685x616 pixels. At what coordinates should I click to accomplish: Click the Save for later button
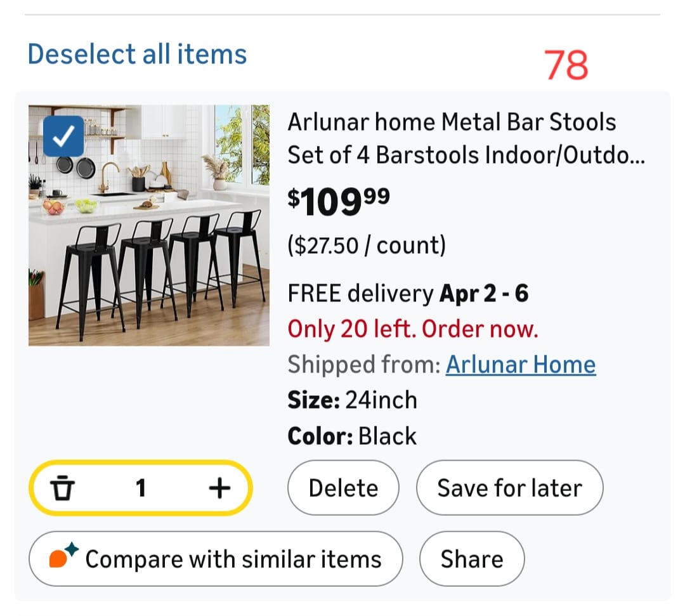click(509, 488)
